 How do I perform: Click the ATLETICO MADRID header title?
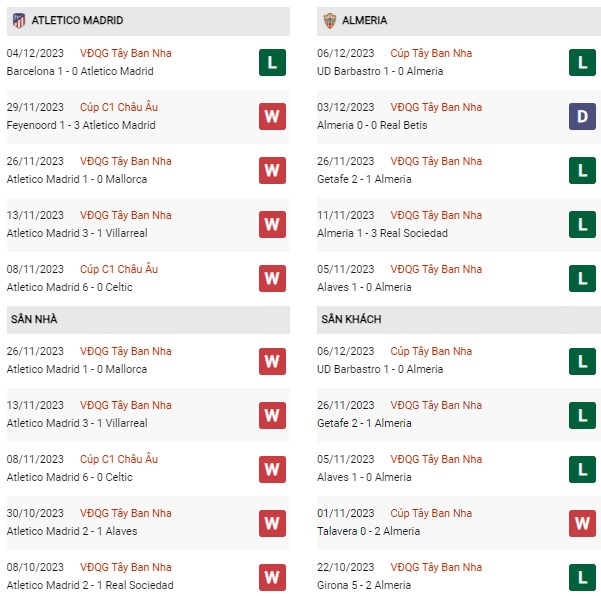pos(77,20)
